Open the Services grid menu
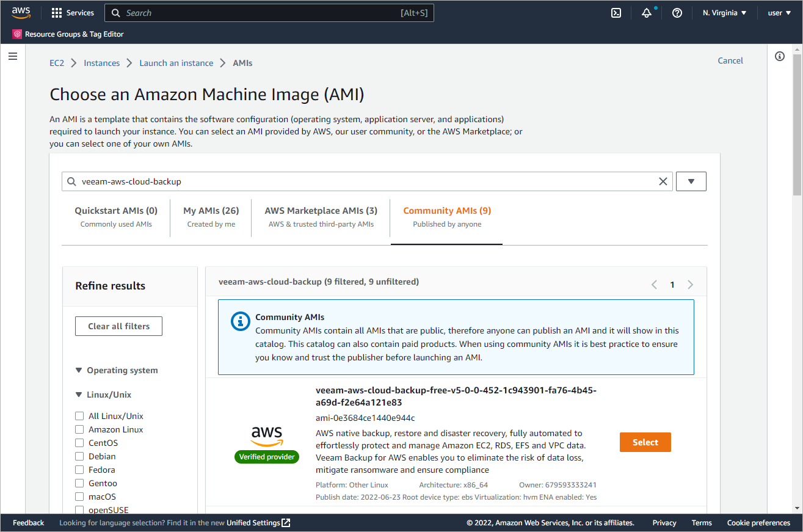803x532 pixels. [x=73, y=13]
